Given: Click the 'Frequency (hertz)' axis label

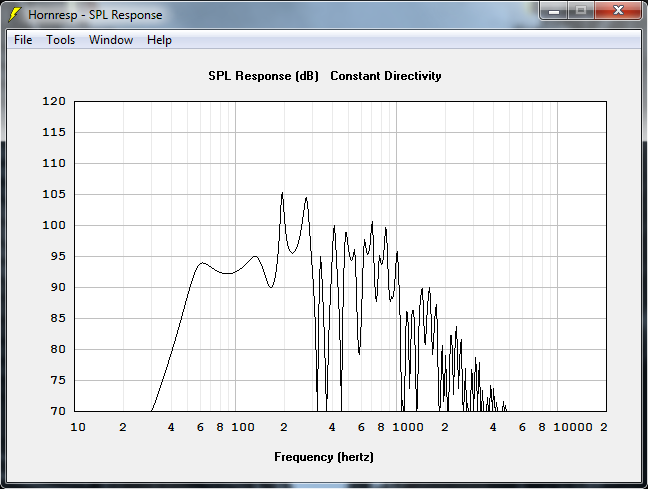Looking at the screenshot, I should click(324, 457).
